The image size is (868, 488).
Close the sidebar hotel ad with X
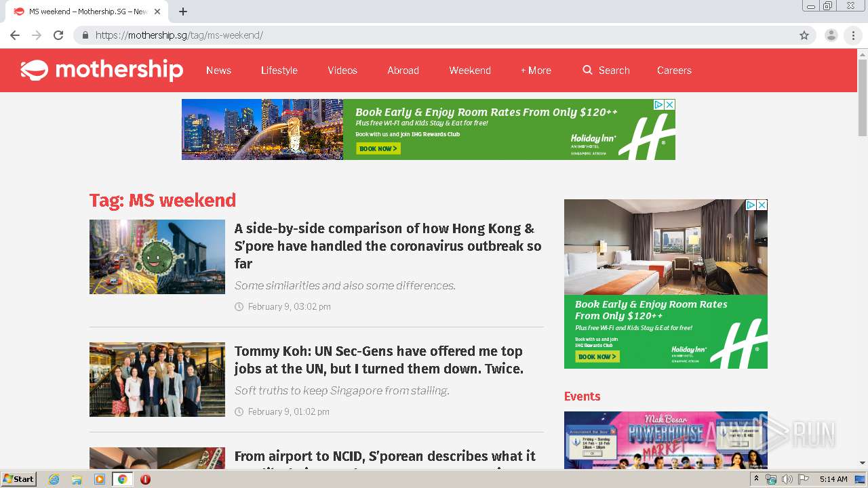(x=762, y=205)
